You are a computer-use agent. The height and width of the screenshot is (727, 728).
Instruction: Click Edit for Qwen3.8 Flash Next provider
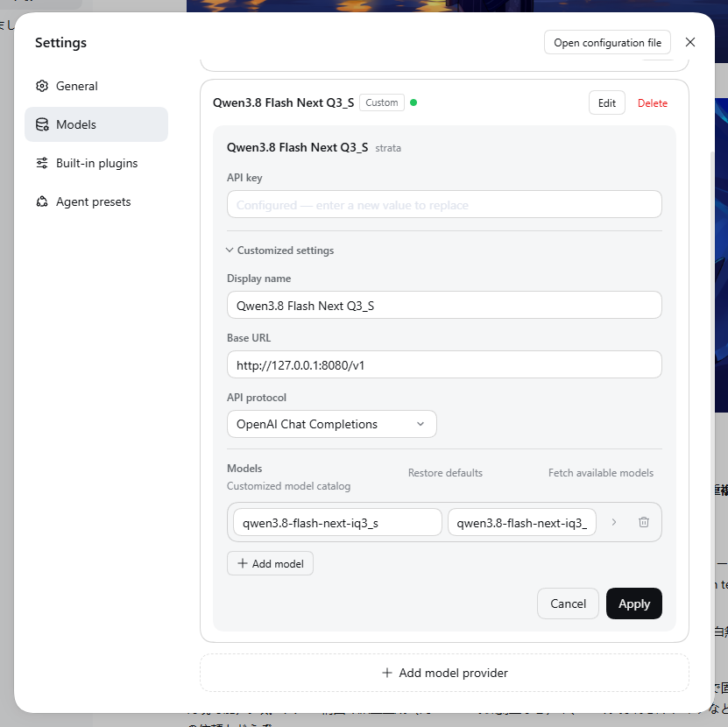point(607,103)
